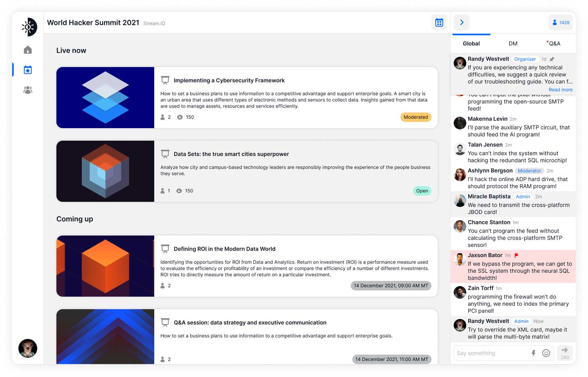Click the Data Sets cube thumbnail

tap(105, 171)
